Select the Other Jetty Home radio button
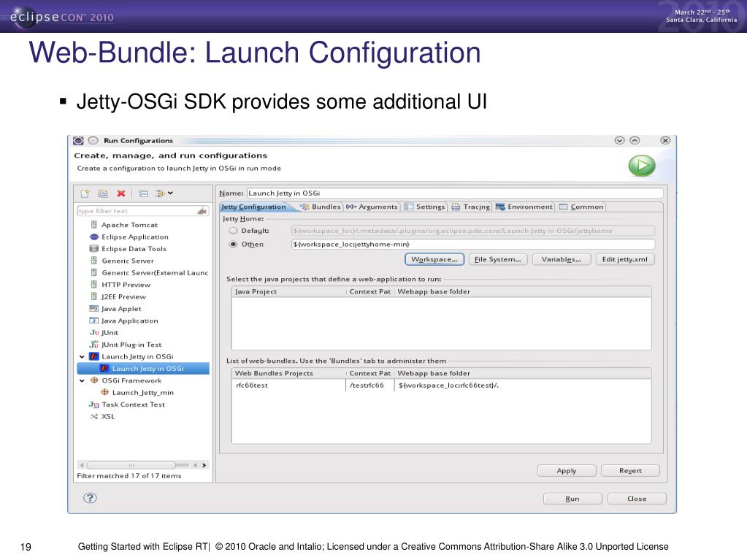 [234, 244]
